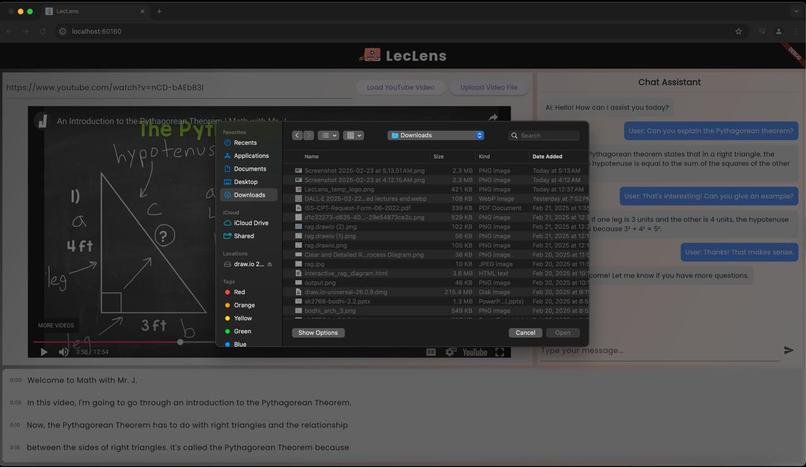Open the Shared folder in the sidebar
This screenshot has width=806, height=467.
244,236
